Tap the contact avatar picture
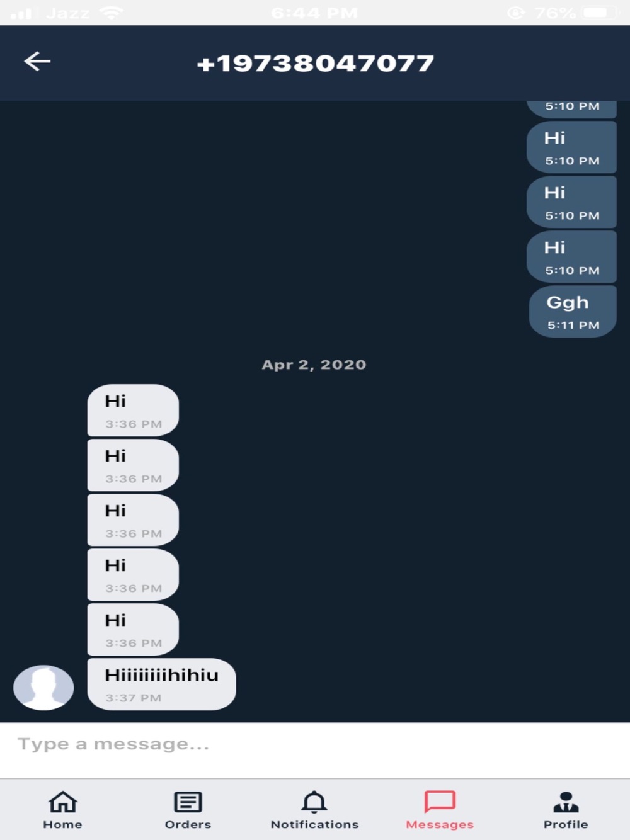 [x=43, y=688]
